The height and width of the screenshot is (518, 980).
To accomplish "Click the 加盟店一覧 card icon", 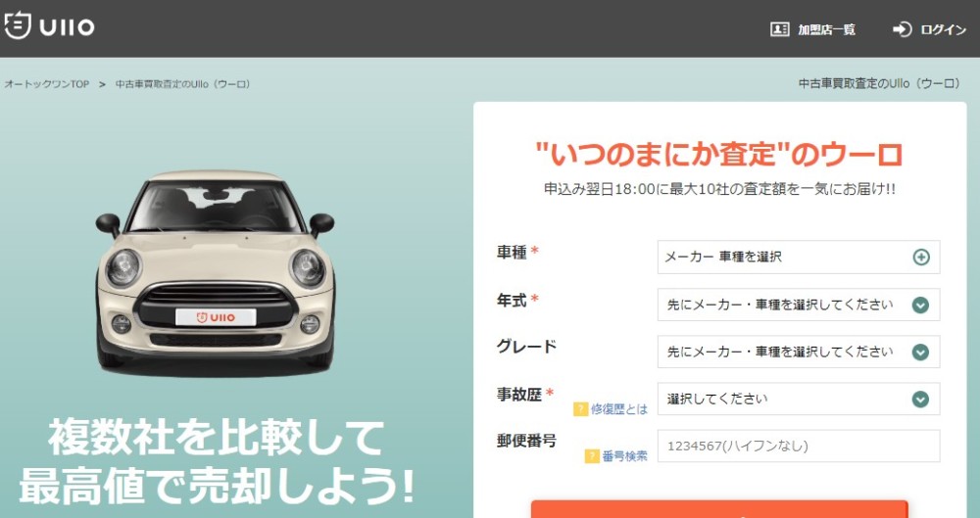I will point(779,29).
